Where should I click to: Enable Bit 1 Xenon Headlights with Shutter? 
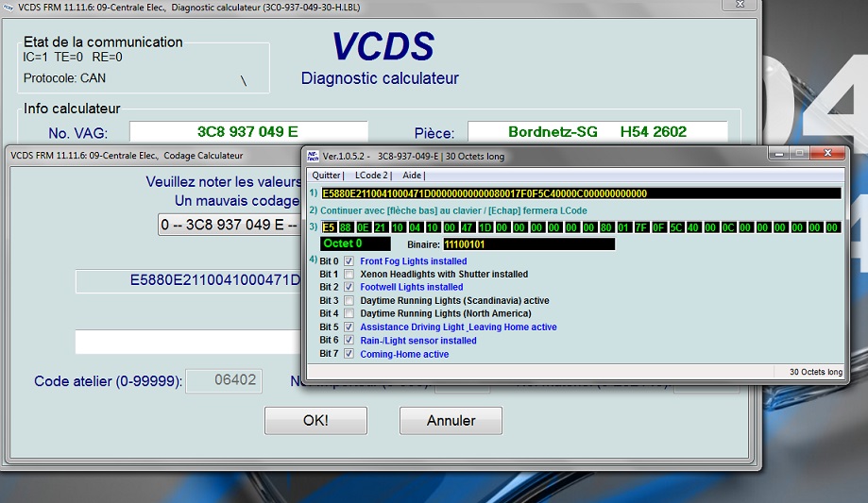349,275
